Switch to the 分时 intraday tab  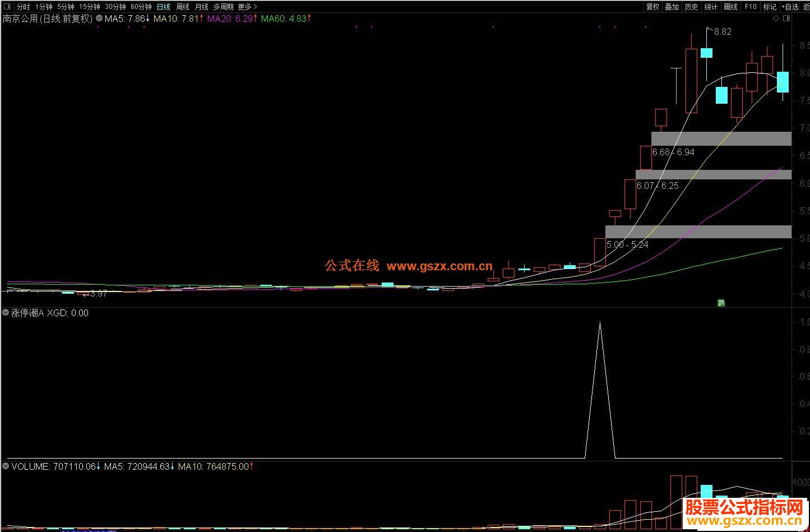(x=23, y=7)
